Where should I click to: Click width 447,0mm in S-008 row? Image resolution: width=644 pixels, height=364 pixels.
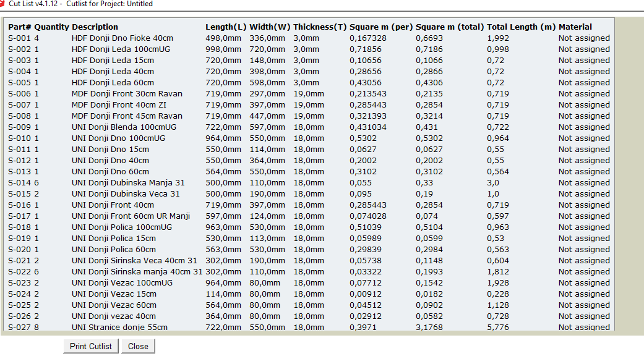click(267, 116)
